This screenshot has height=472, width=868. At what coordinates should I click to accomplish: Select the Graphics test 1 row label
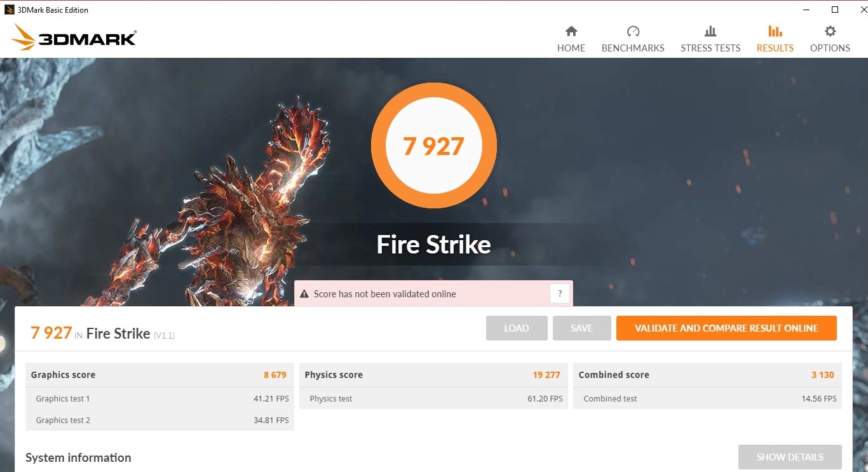click(63, 399)
